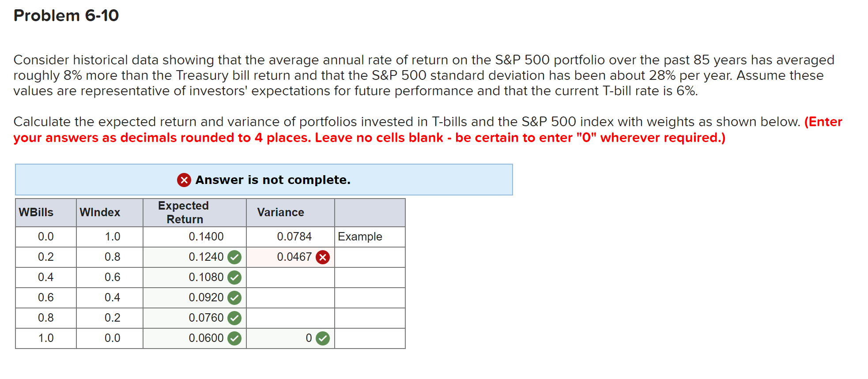Click the checkmark beside the 0 variance answer
Image resolution: width=868 pixels, height=379 pixels.
click(322, 338)
